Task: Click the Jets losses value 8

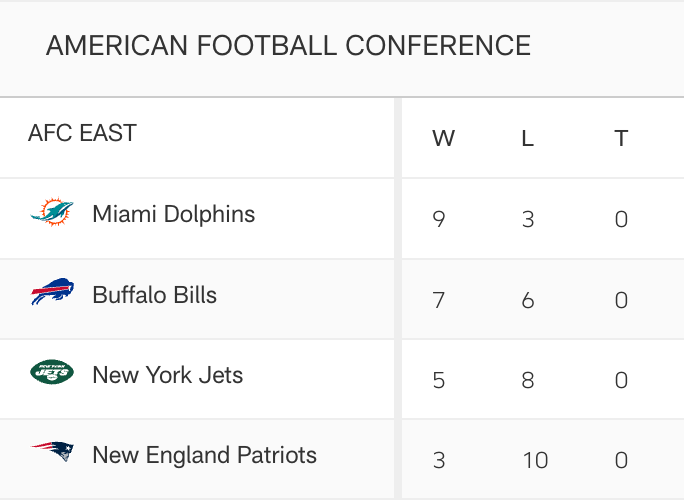Action: click(528, 380)
